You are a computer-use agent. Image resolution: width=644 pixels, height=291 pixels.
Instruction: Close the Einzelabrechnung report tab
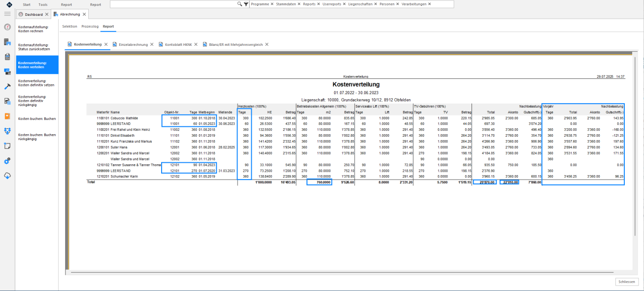click(152, 44)
